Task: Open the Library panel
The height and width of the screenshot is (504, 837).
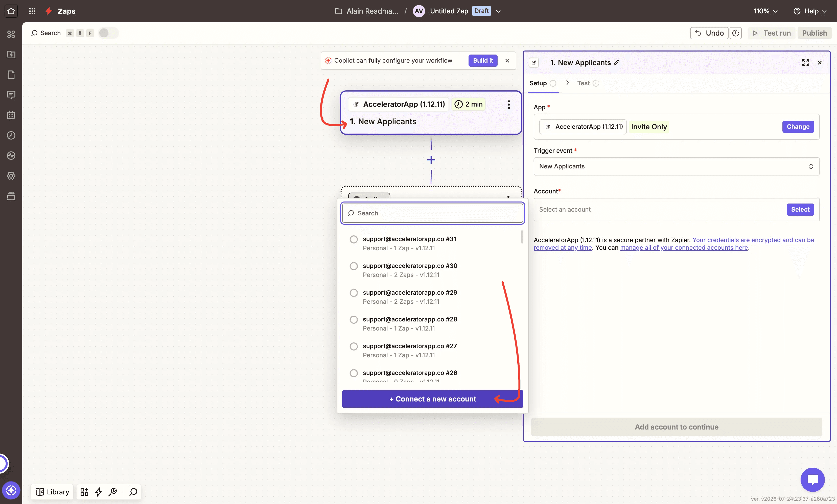Action: point(52,492)
